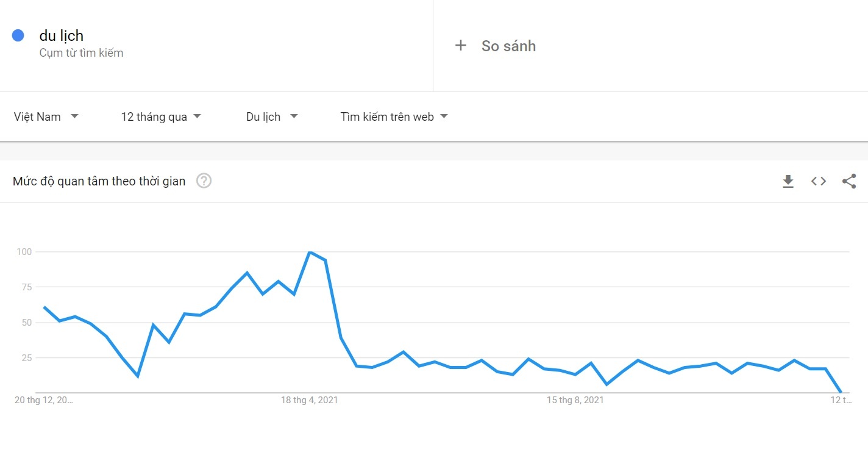Click the chart peak at value 100
868x455 pixels.
310,252
